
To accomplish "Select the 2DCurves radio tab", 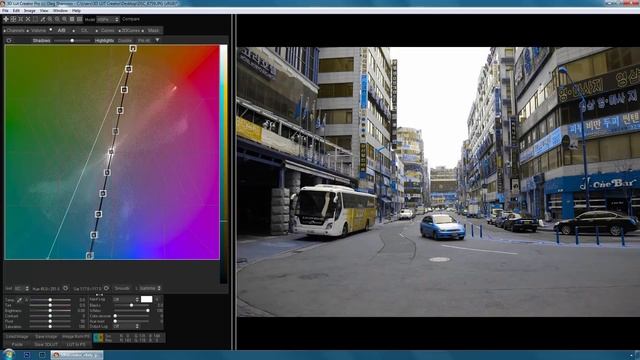I will (x=129, y=30).
